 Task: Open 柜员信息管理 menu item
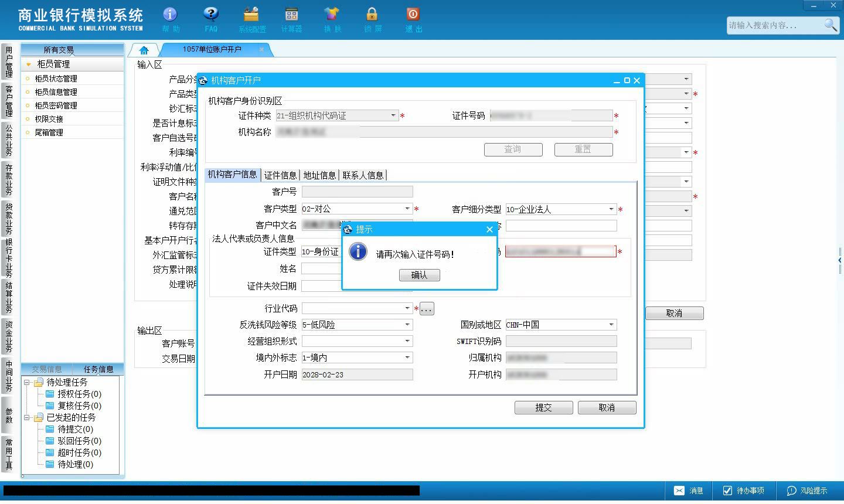(56, 92)
